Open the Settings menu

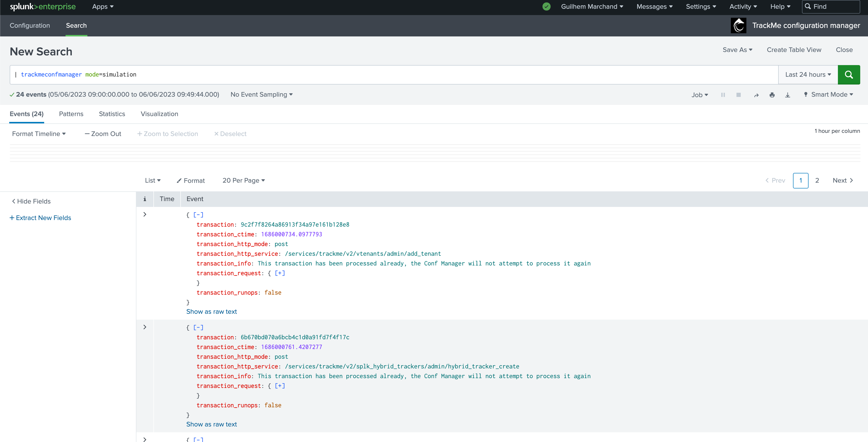(x=701, y=7)
